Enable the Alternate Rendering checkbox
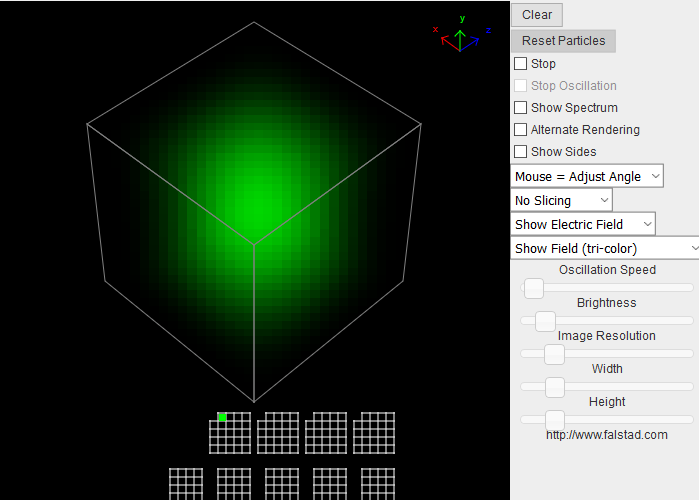Screen dimensions: 699x500 (520, 130)
